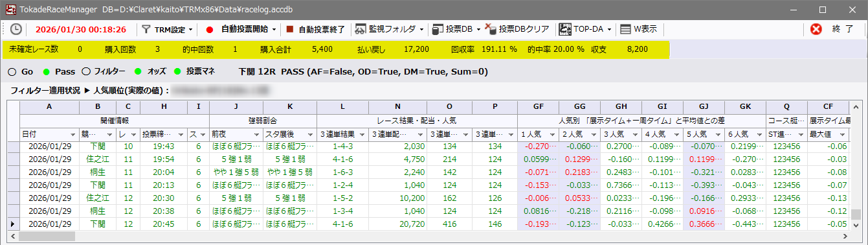This screenshot has width=868, height=245.
Task: Click the vertical scrollbar up arrow
Action: tap(856, 107)
